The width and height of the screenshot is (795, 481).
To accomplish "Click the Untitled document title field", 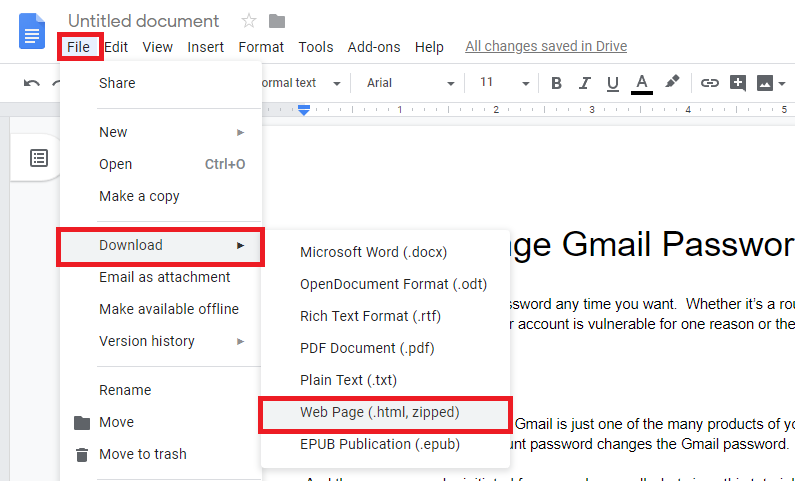I will point(144,21).
